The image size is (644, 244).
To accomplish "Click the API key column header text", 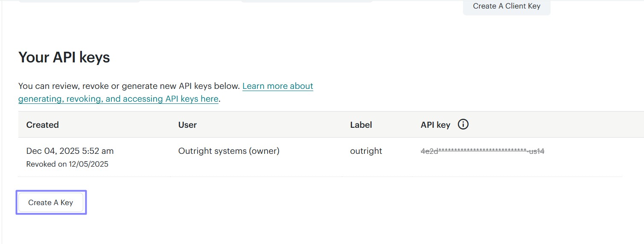I will [x=435, y=125].
